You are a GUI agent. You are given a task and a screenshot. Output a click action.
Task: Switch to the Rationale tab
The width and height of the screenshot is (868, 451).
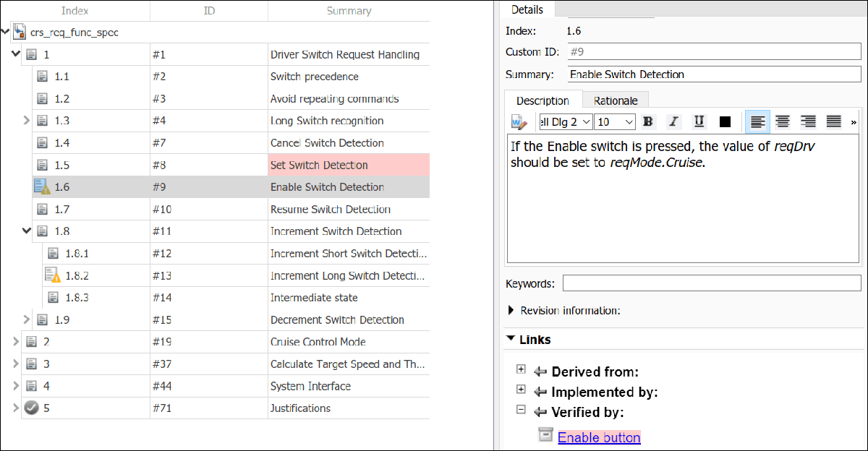(x=616, y=100)
